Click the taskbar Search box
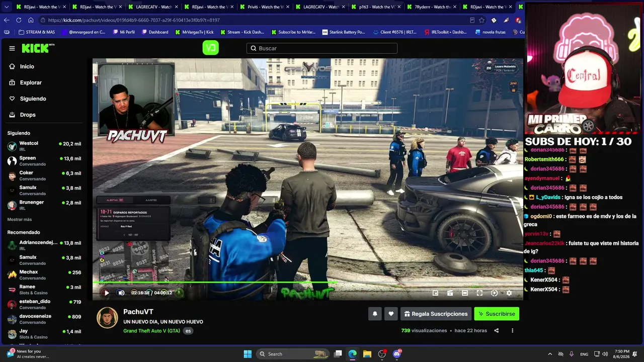644x362 pixels. pos(292,354)
